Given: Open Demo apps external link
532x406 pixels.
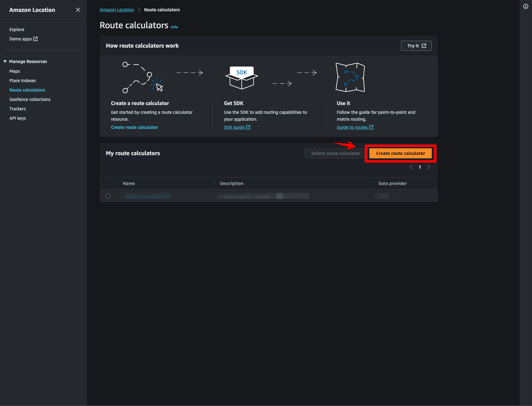Looking at the screenshot, I should click(x=23, y=39).
